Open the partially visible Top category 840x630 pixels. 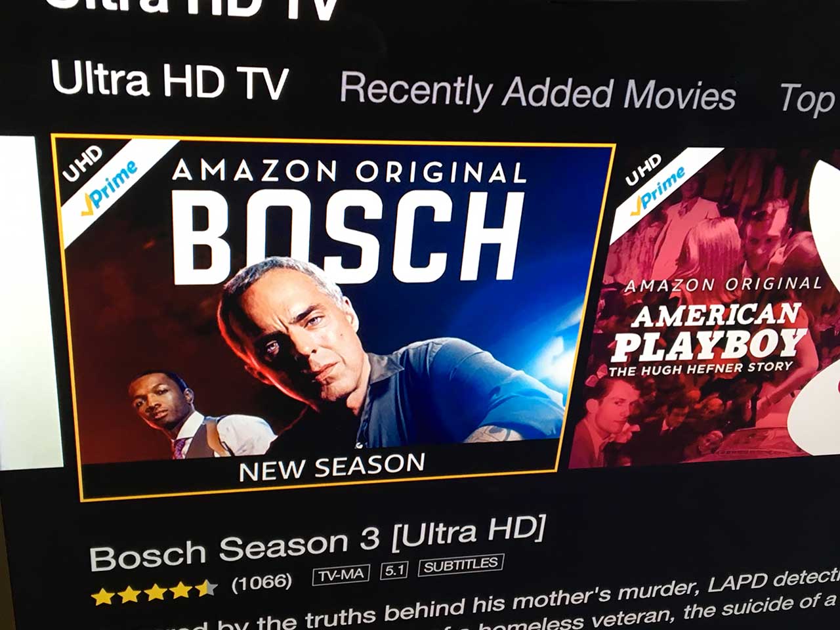click(x=808, y=98)
